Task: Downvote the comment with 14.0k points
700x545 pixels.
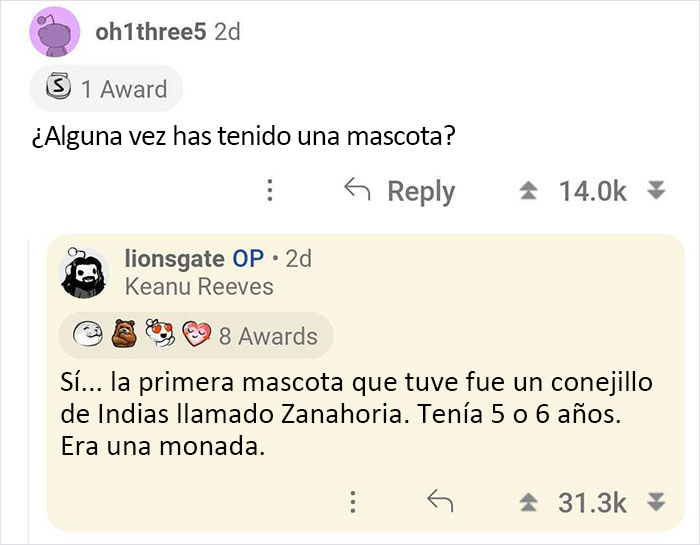Action: 655,191
